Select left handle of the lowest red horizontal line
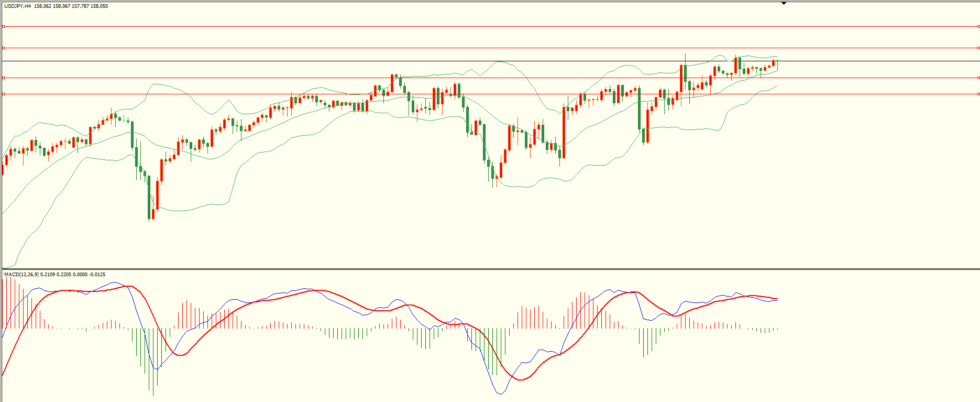This screenshot has width=980, height=402. click(4, 94)
